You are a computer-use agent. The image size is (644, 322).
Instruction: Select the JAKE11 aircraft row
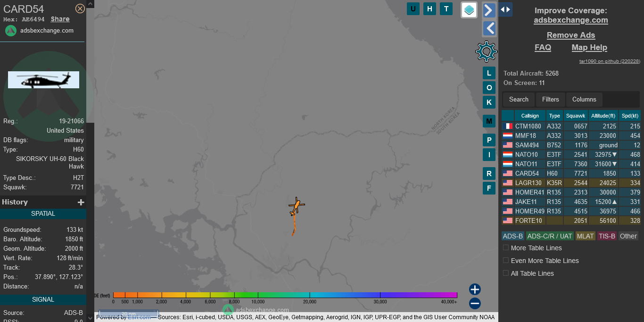click(571, 202)
